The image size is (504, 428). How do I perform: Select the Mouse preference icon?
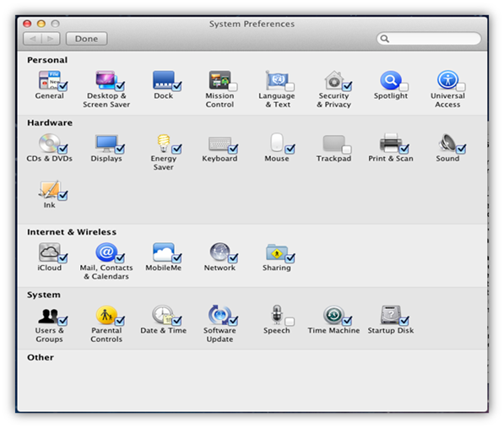coord(276,142)
